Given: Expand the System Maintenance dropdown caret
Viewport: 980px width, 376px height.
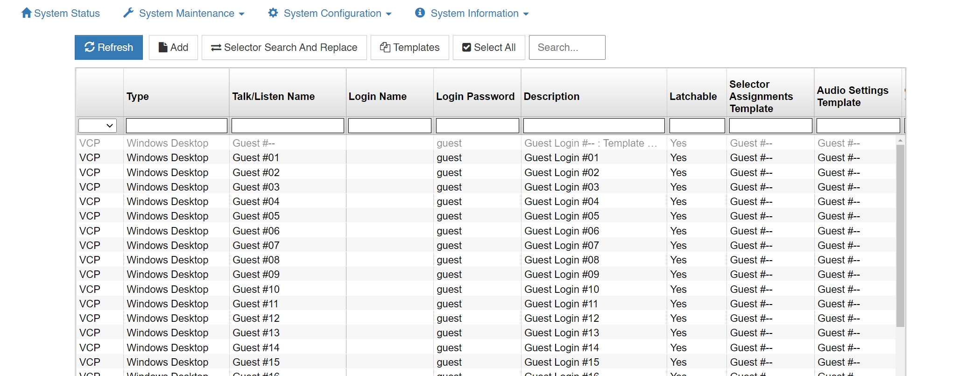Looking at the screenshot, I should click(x=241, y=14).
